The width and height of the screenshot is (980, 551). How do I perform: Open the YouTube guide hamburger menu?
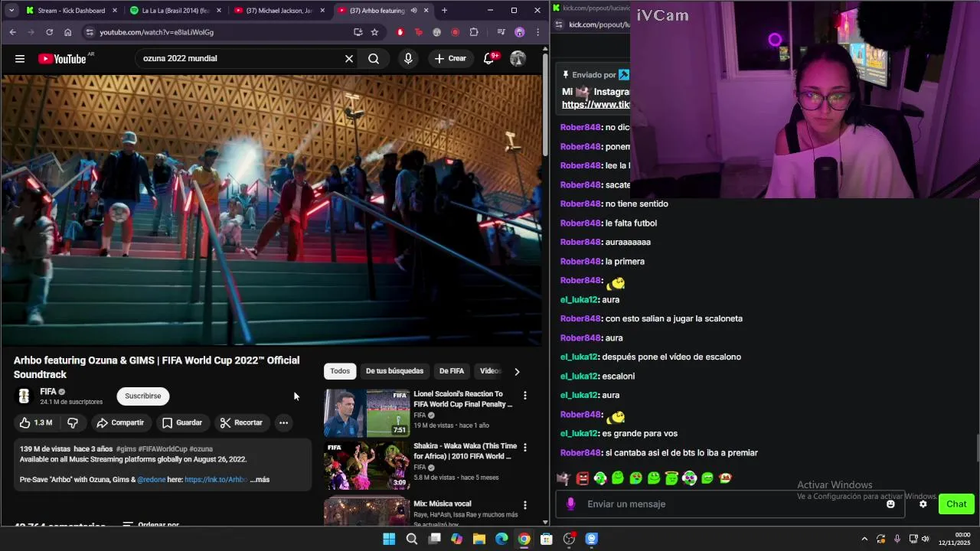(x=20, y=59)
